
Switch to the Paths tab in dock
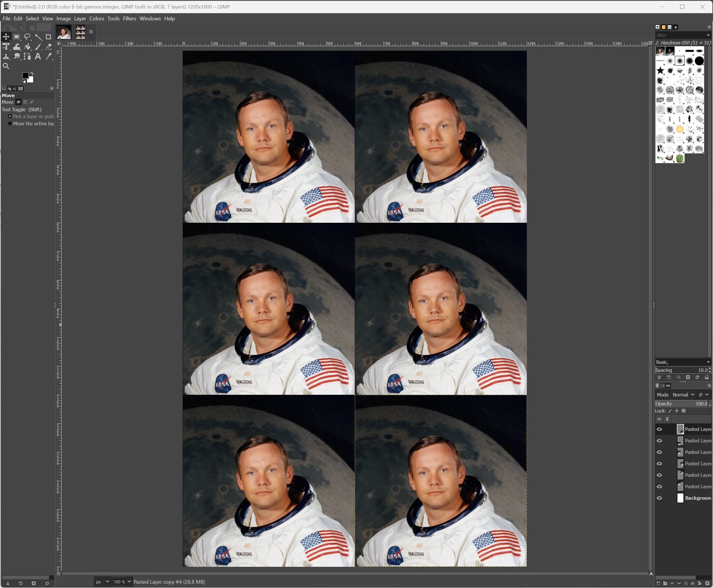(x=668, y=386)
